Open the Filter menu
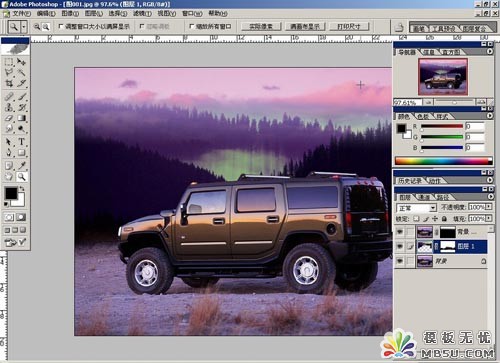 coord(142,14)
